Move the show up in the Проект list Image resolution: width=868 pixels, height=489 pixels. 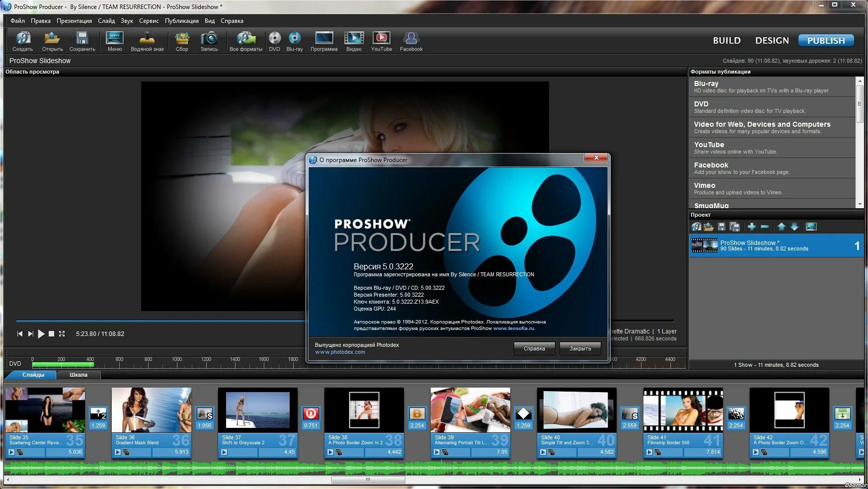[782, 227]
